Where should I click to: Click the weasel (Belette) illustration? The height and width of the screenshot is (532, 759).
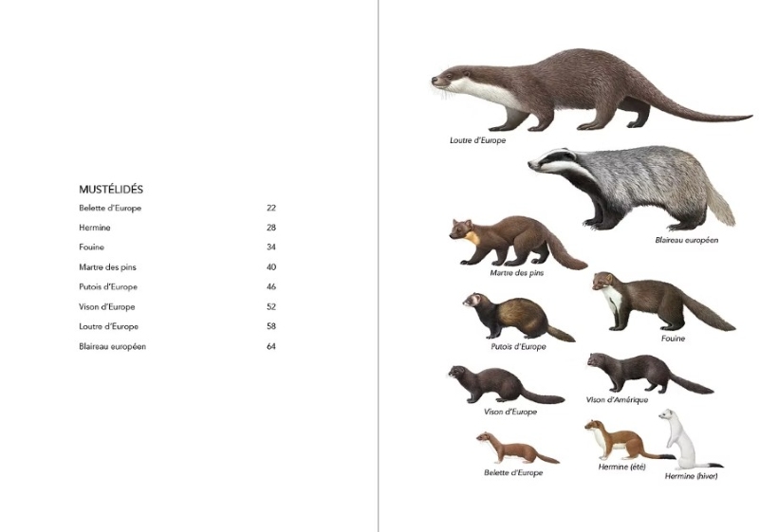click(517, 449)
